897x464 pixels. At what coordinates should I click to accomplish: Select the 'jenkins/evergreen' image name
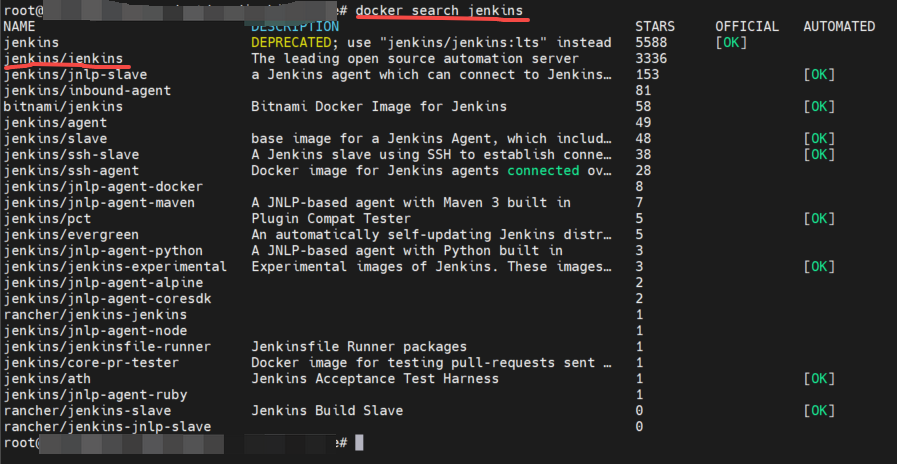point(71,235)
